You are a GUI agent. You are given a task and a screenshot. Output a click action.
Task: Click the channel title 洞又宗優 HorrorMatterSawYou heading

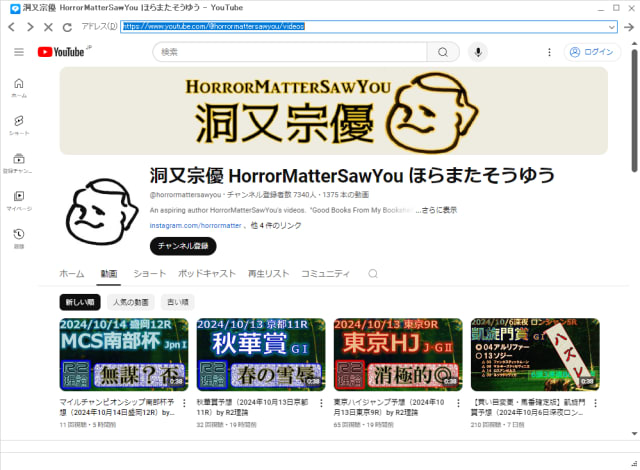point(352,175)
